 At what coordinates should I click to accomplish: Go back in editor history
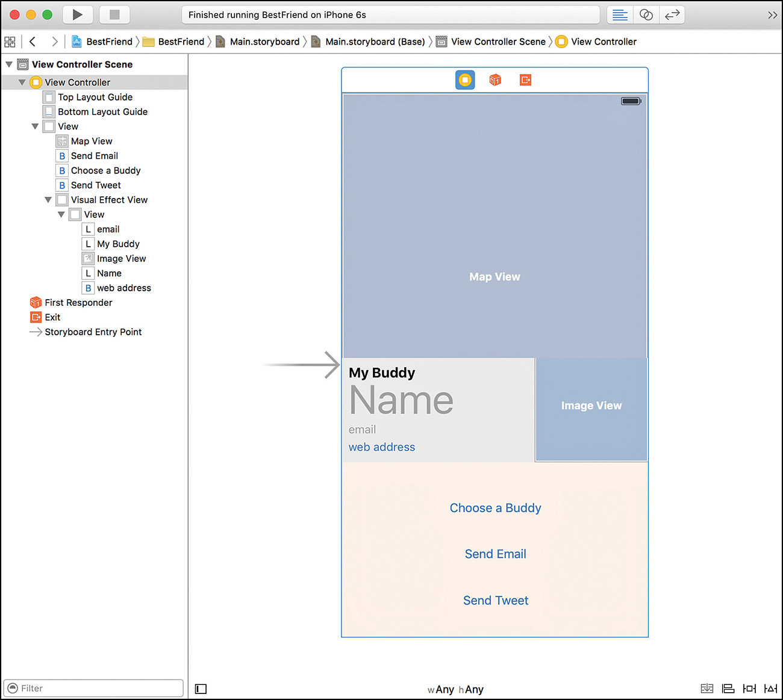pyautogui.click(x=33, y=42)
